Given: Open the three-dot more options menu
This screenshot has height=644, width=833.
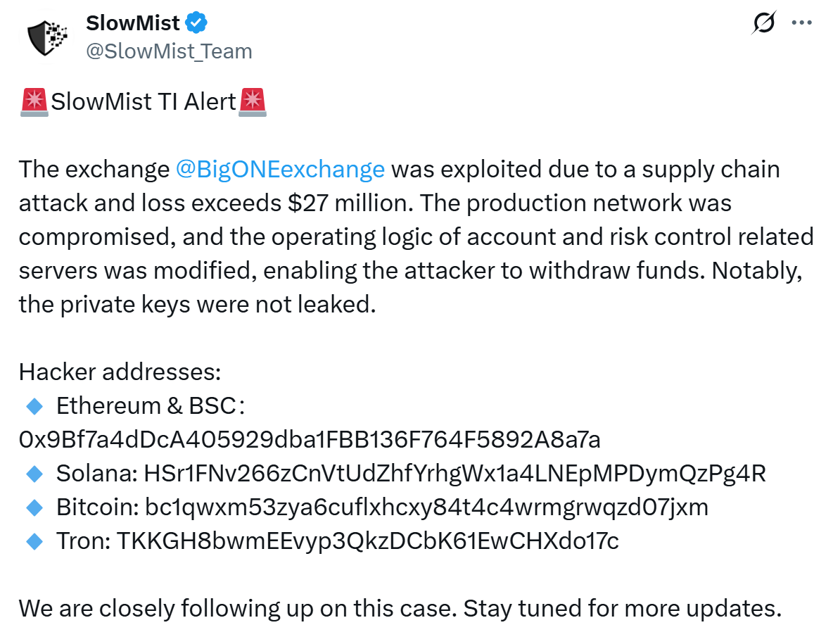Looking at the screenshot, I should (802, 23).
